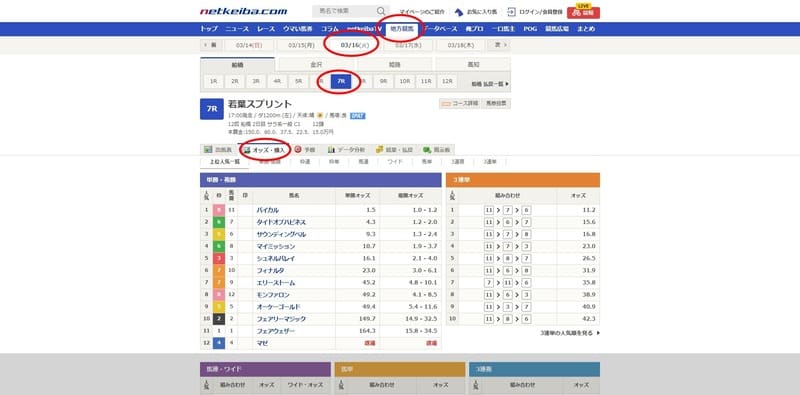Open POG in navigation bar
This screenshot has width=800, height=395.
pyautogui.click(x=530, y=29)
